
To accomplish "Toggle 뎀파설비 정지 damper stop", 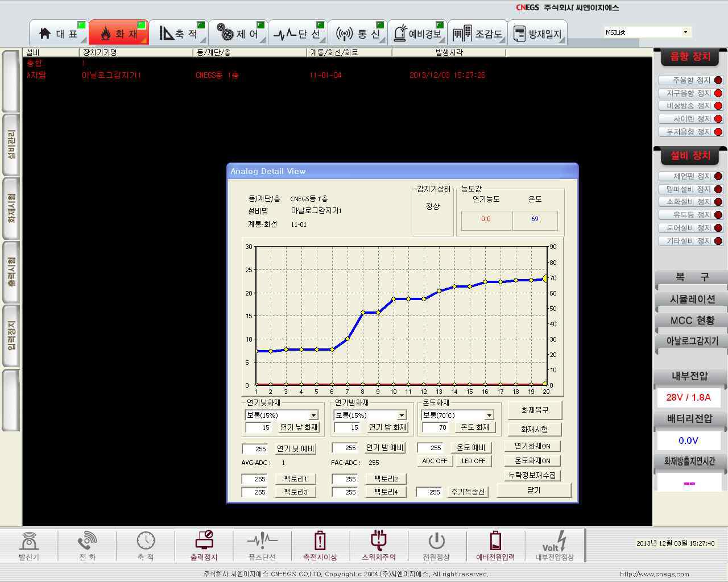I will tap(690, 189).
